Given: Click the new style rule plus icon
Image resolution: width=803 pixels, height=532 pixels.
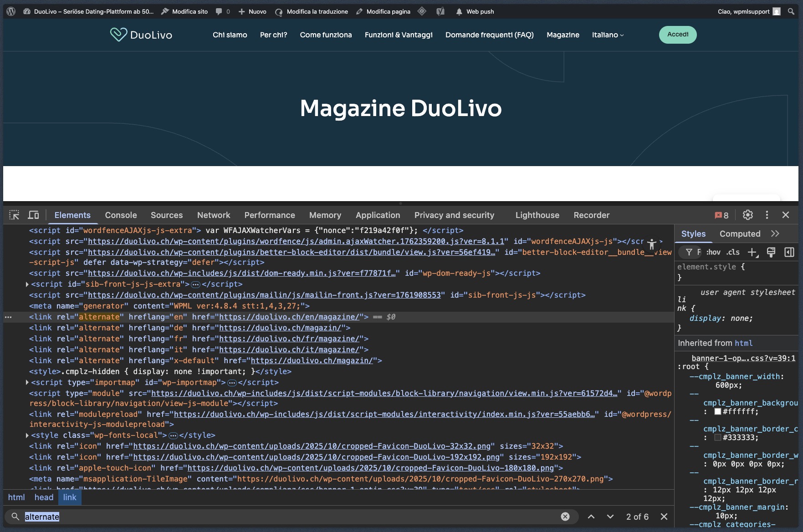Looking at the screenshot, I should (752, 252).
